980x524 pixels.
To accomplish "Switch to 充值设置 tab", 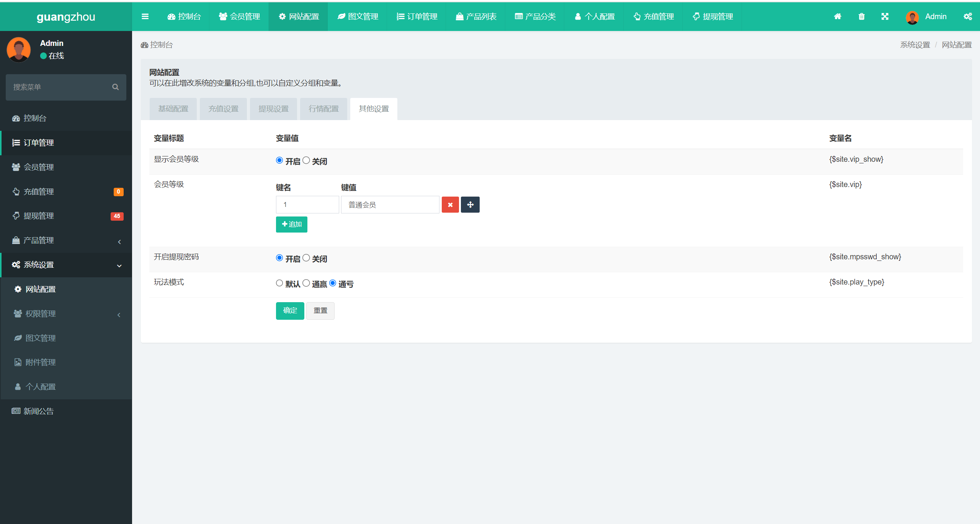I will (x=224, y=108).
